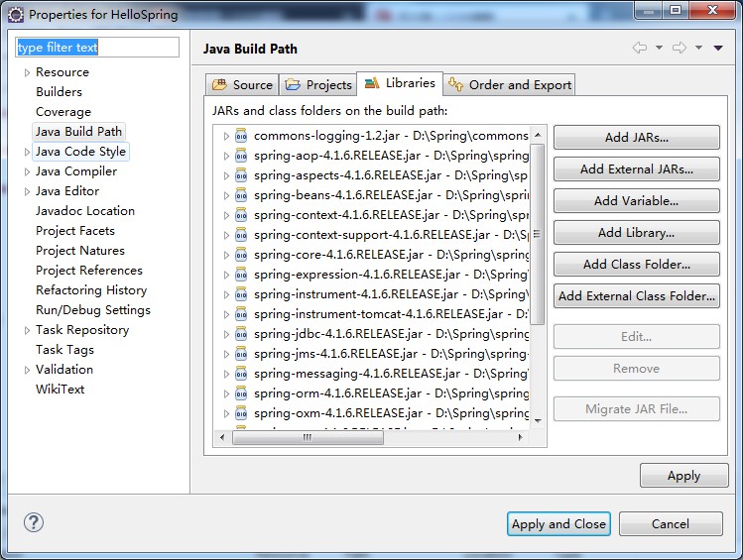
Task: Click the jar icon of spring-expression jar
Action: pos(241,275)
